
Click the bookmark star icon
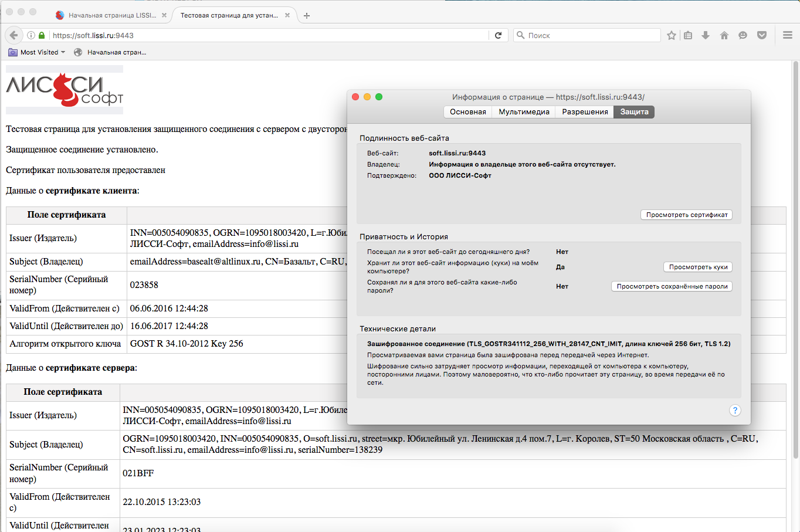(672, 35)
